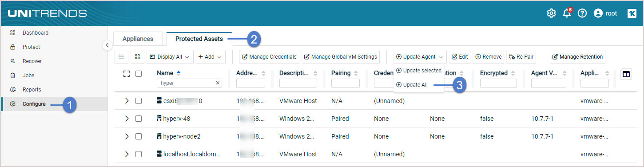The height and width of the screenshot is (167, 644).
Task: Tick the checkbox for hyperv-node2
Action: tap(139, 136)
